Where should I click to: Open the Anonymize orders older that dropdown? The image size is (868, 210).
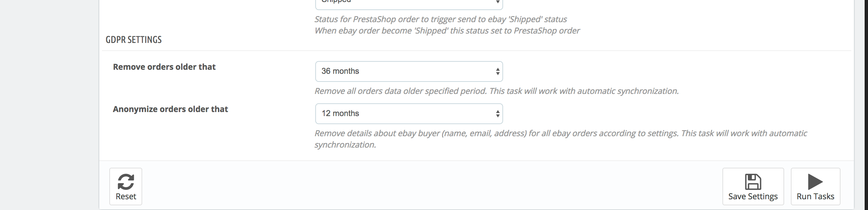(x=409, y=114)
